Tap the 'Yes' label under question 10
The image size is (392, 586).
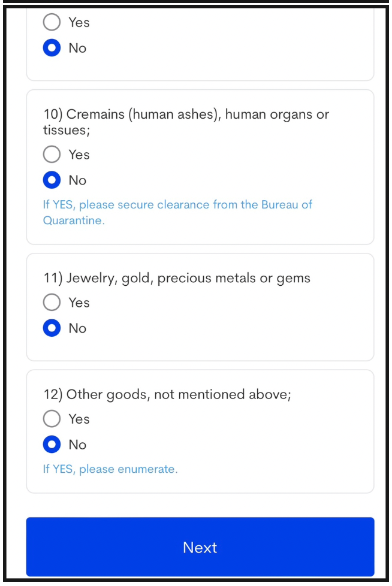click(79, 155)
